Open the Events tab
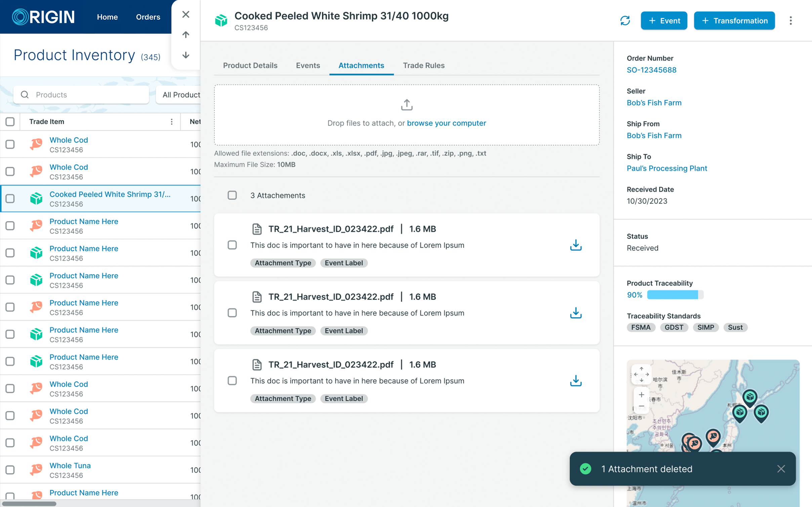The image size is (812, 507). click(x=308, y=66)
